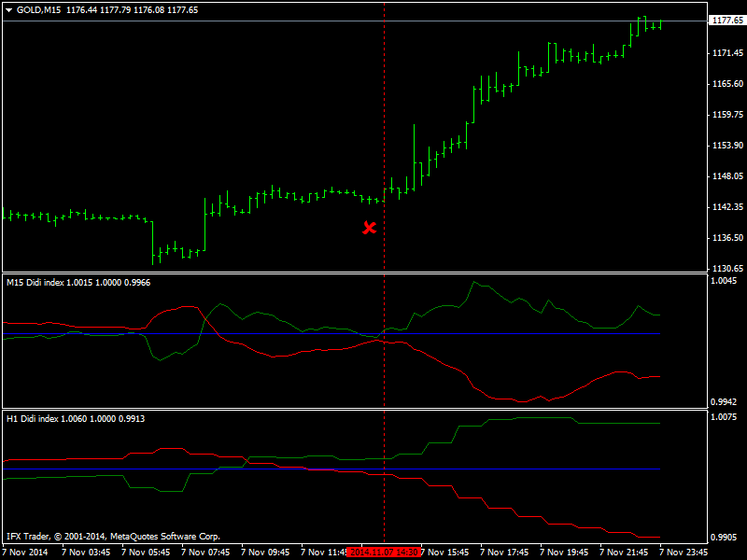Select blue baseline in M15 Didi panel
Screen dimensions: 747x560
pyautogui.click(x=331, y=334)
